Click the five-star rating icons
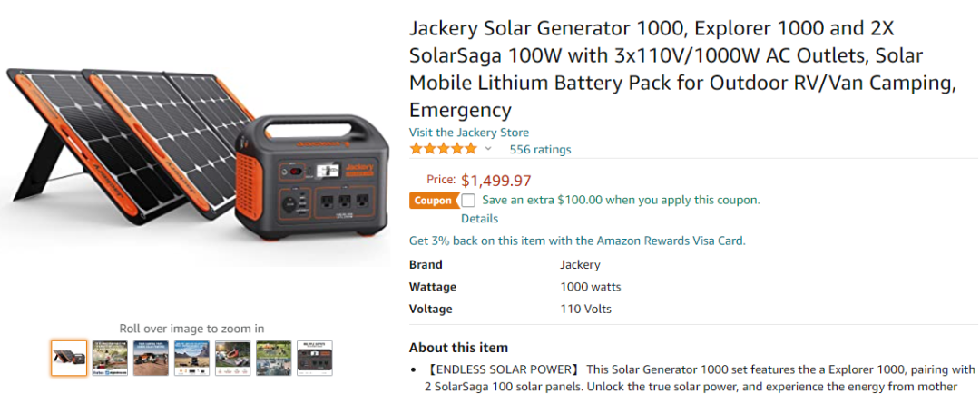The height and width of the screenshot is (394, 980). (443, 149)
